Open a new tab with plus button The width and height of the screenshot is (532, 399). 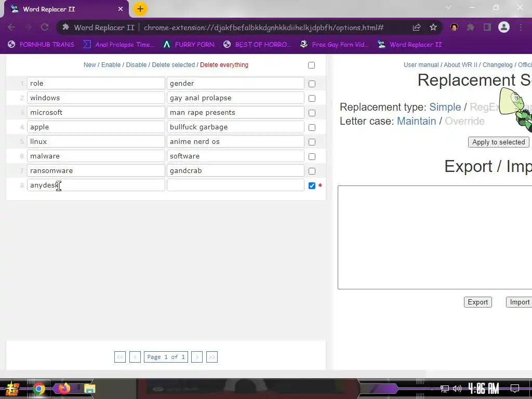point(140,9)
